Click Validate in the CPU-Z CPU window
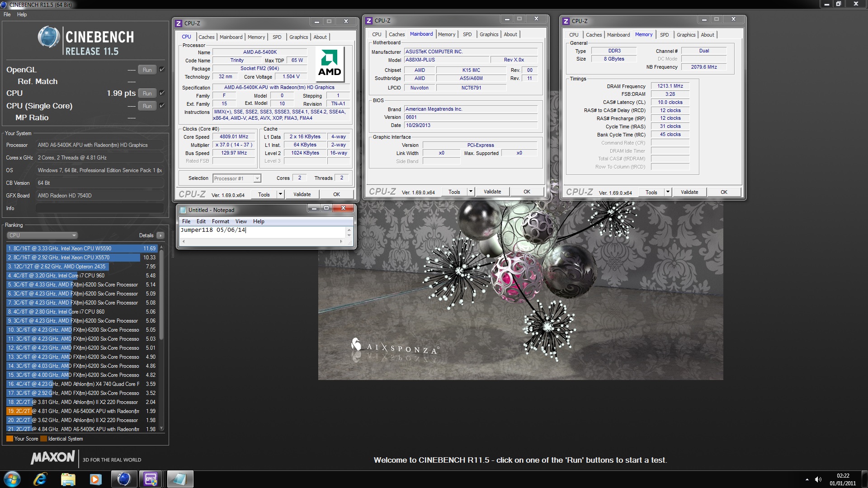This screenshot has height=488, width=868. click(x=302, y=194)
